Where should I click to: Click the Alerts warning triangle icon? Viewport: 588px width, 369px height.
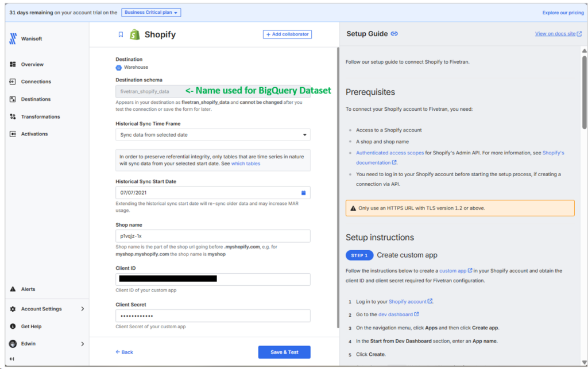[13, 289]
